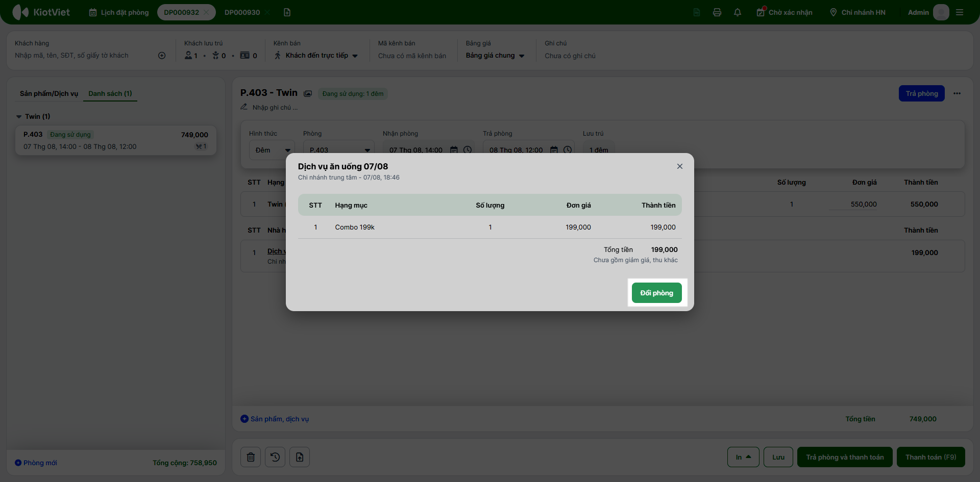Select branch Chi nhánh HN
Screen dimensions: 980x482
857,12
